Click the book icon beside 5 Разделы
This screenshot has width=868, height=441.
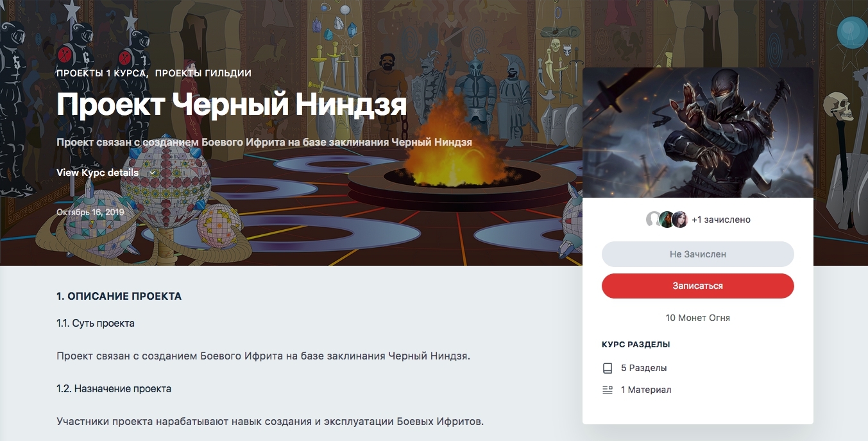pos(608,368)
